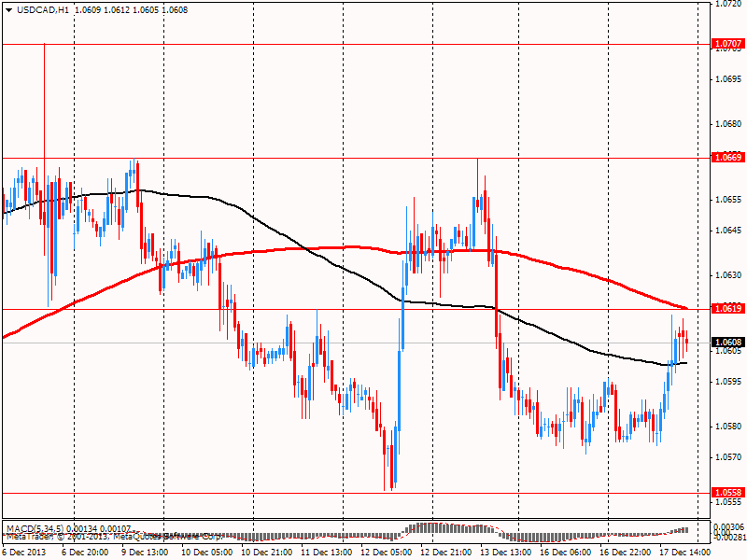Screen dimensions: 747x560
Task: Click the 10 Dec 21:00 time label
Action: tap(266, 552)
